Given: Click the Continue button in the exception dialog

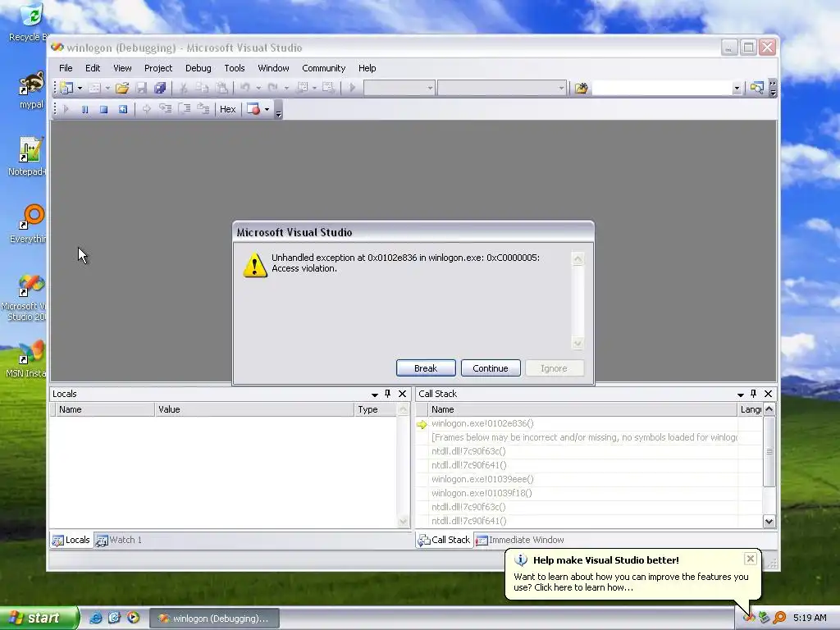Looking at the screenshot, I should point(491,368).
